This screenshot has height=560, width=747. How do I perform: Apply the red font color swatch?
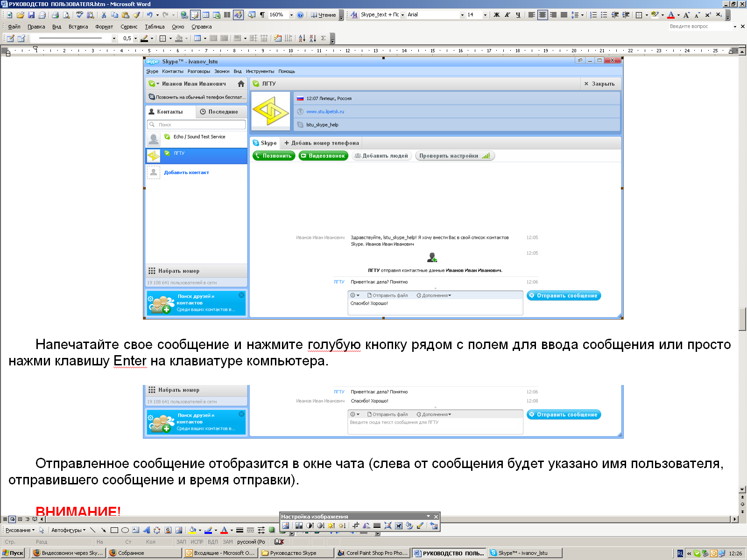671,15
